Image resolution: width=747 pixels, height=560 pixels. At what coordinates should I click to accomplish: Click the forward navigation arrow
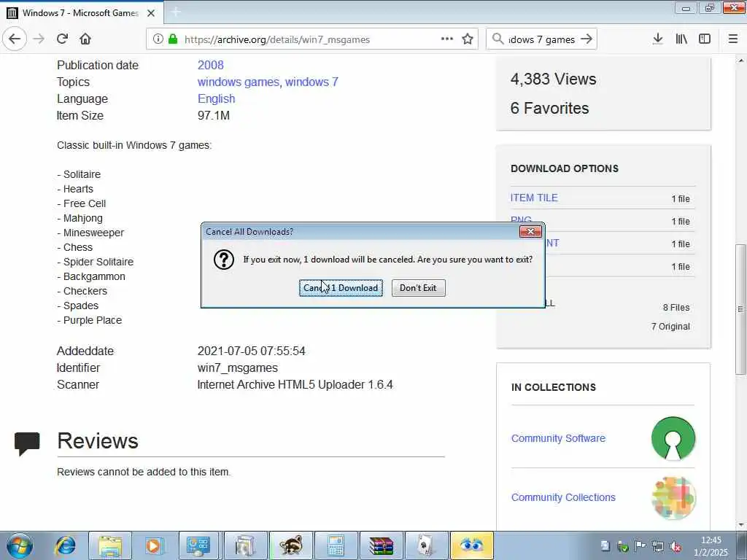click(39, 39)
